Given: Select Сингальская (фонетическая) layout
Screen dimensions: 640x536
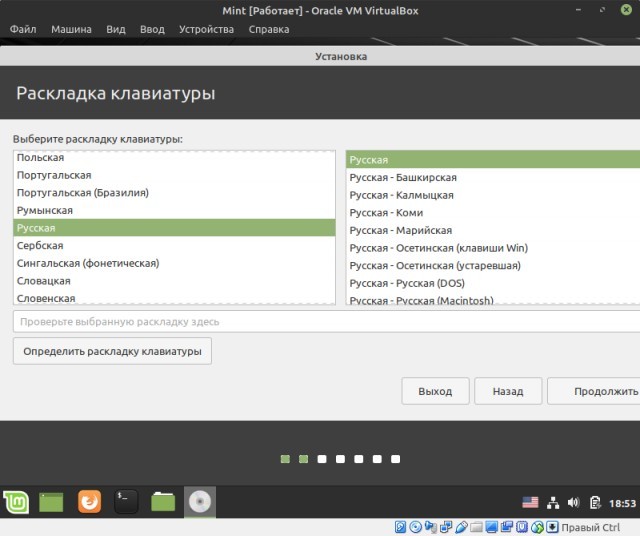Looking at the screenshot, I should pyautogui.click(x=174, y=263).
